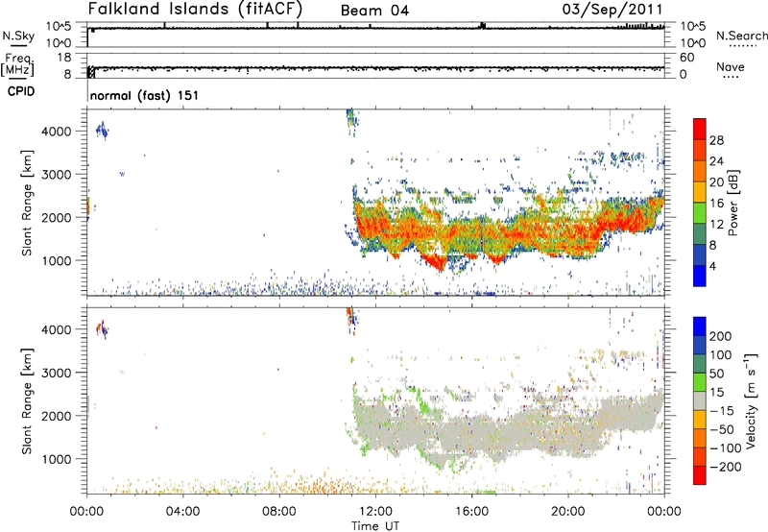Click the 'N.Sky' legend label

click(x=18, y=36)
